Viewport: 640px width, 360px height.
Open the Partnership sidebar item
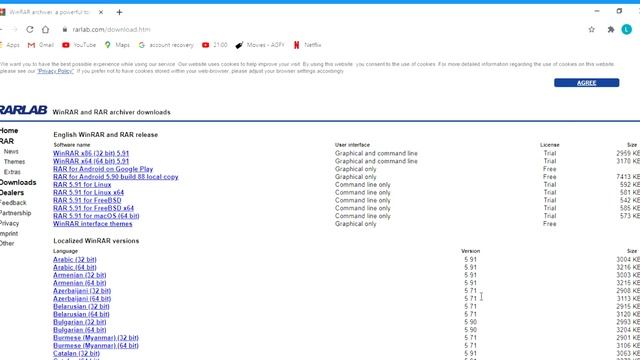tap(16, 213)
